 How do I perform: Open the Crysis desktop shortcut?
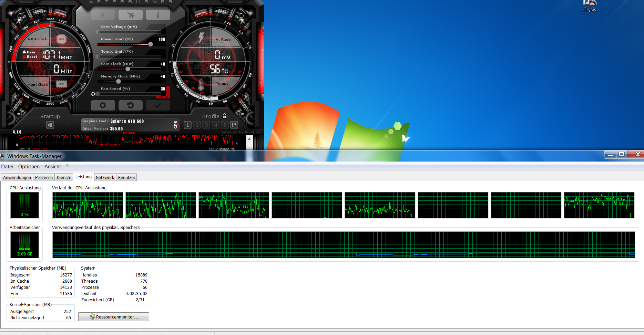click(590, 6)
